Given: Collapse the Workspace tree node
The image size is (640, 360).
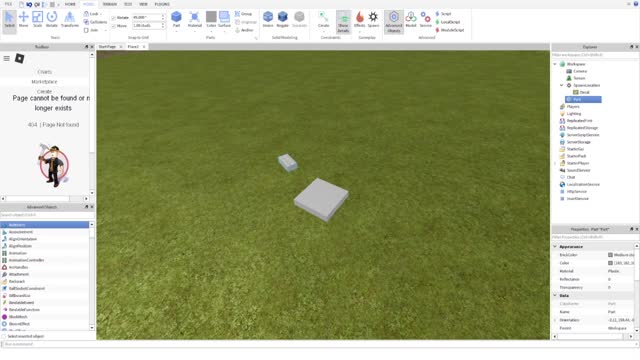Looking at the screenshot, I should point(555,64).
